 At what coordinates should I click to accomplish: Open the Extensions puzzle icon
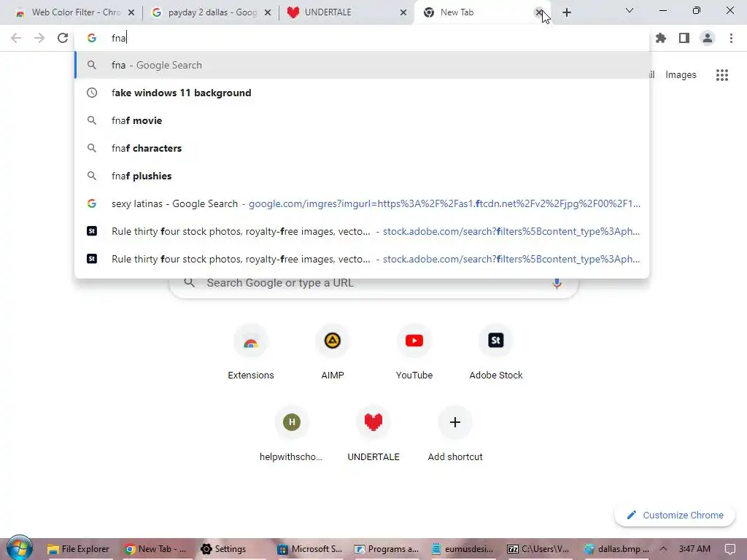[x=661, y=38]
